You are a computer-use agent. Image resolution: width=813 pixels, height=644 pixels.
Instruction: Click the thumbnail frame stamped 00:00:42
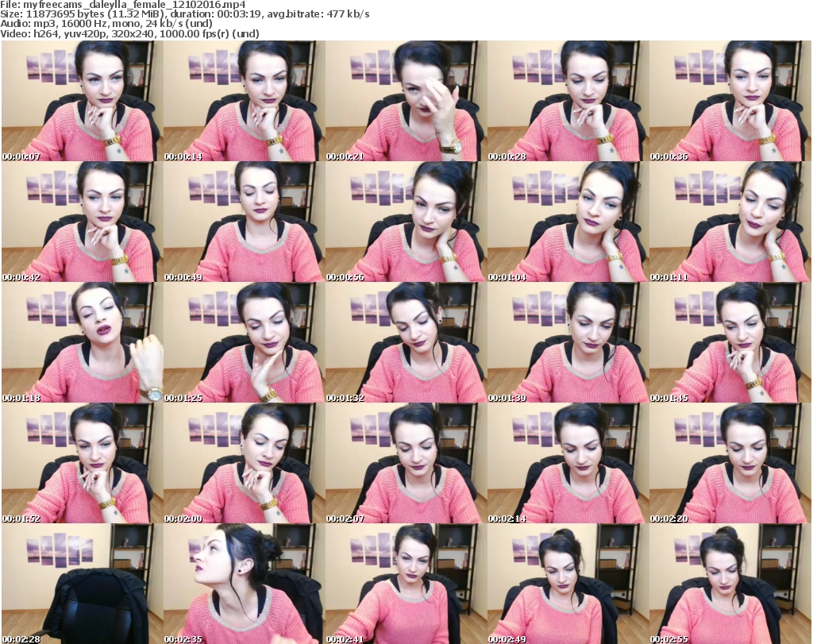pos(82,222)
